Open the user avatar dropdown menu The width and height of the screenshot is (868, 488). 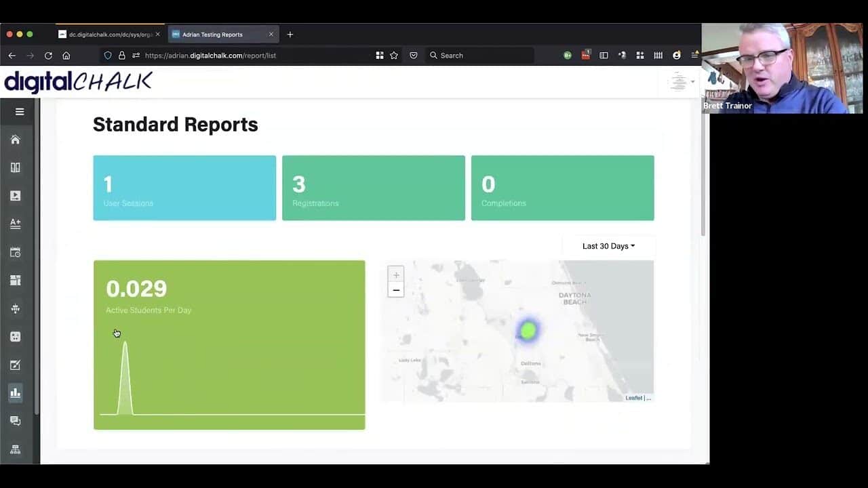click(682, 82)
